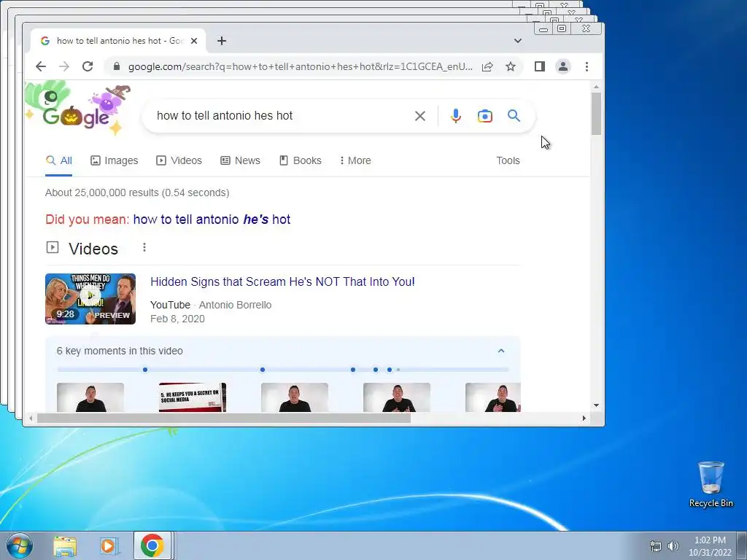Screen dimensions: 747x560
Task: Click the horizontal scrollbar thumb
Action: (x=223, y=418)
